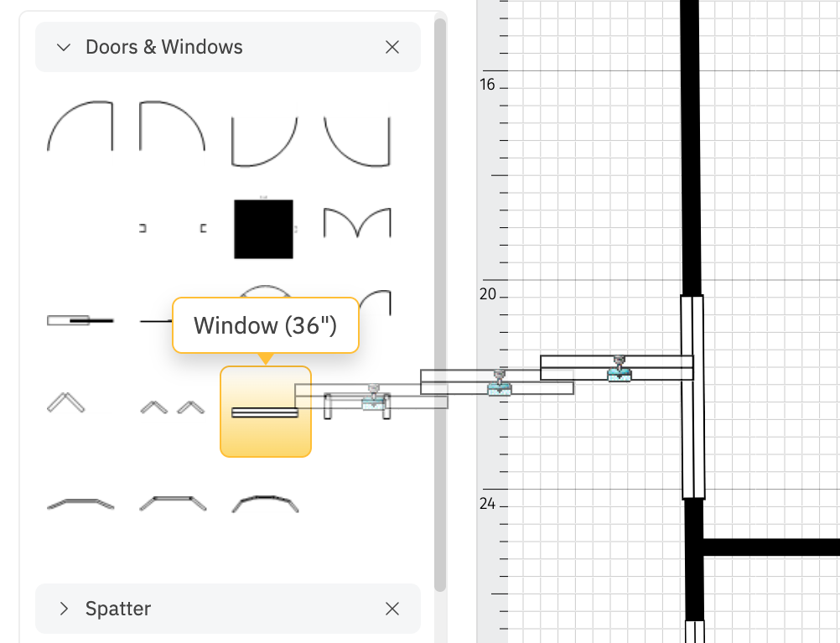
Task: Select the highlighted Window (36") shape
Action: click(266, 411)
